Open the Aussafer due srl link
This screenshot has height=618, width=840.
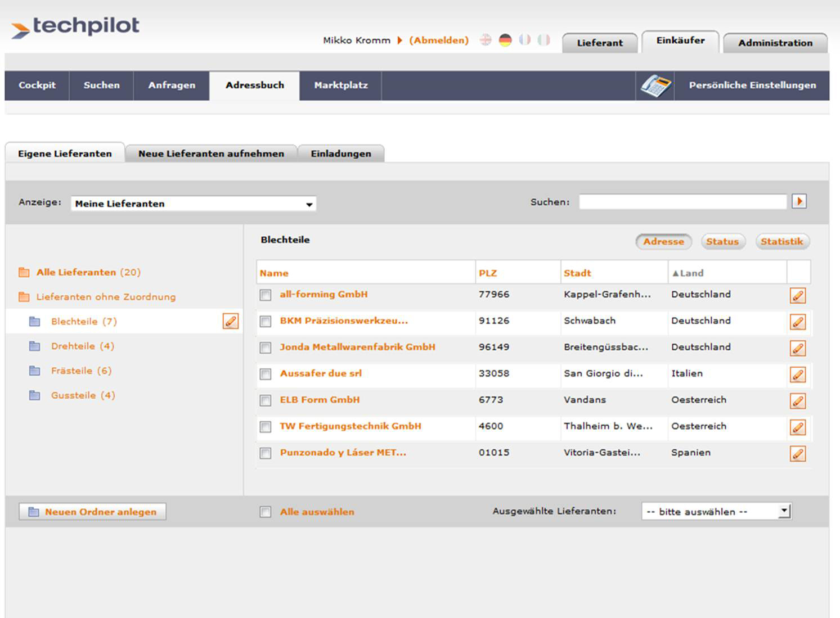(321, 373)
